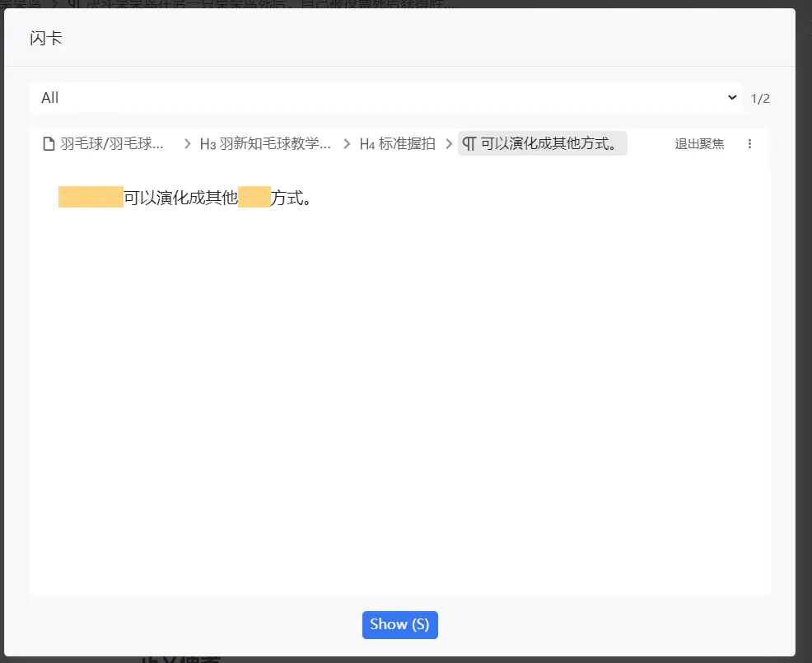Screen dimensions: 812x663
Task: Click the chevron after H4 标准握拍
Action: pyautogui.click(x=449, y=143)
